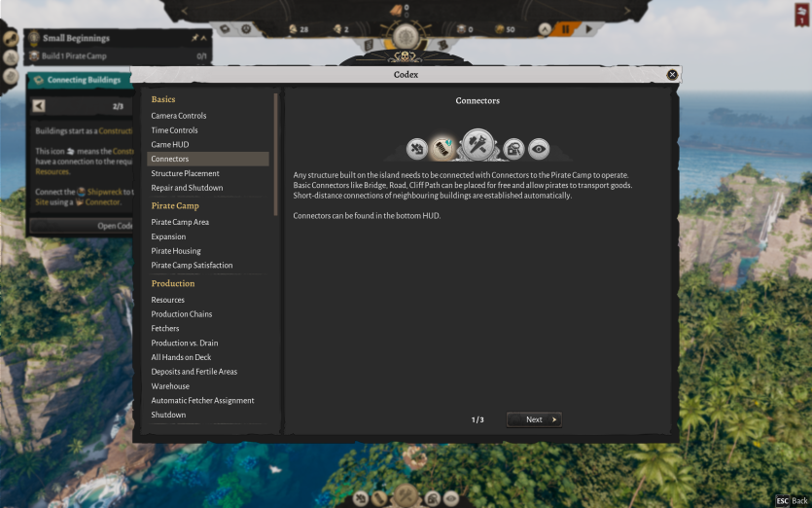Screen dimensions: 812x508
Task: Click the demolish icon in Connectors illustration
Action: [417, 149]
